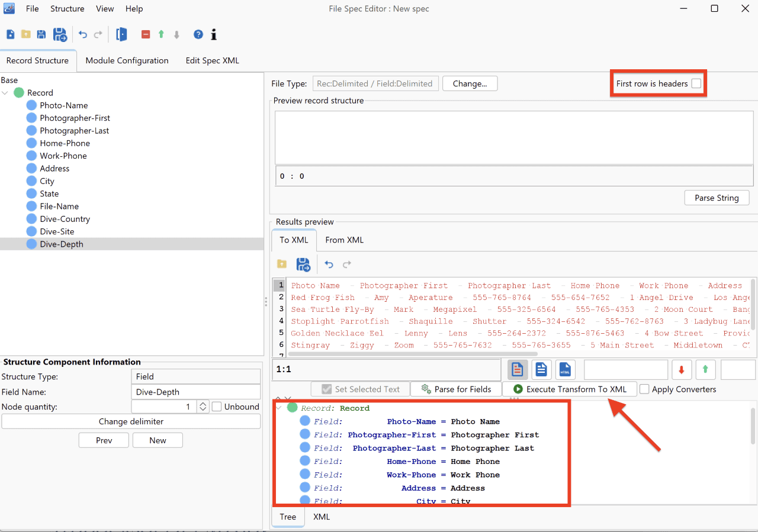Select the Record Structure tab
The width and height of the screenshot is (758, 532).
[x=37, y=60]
